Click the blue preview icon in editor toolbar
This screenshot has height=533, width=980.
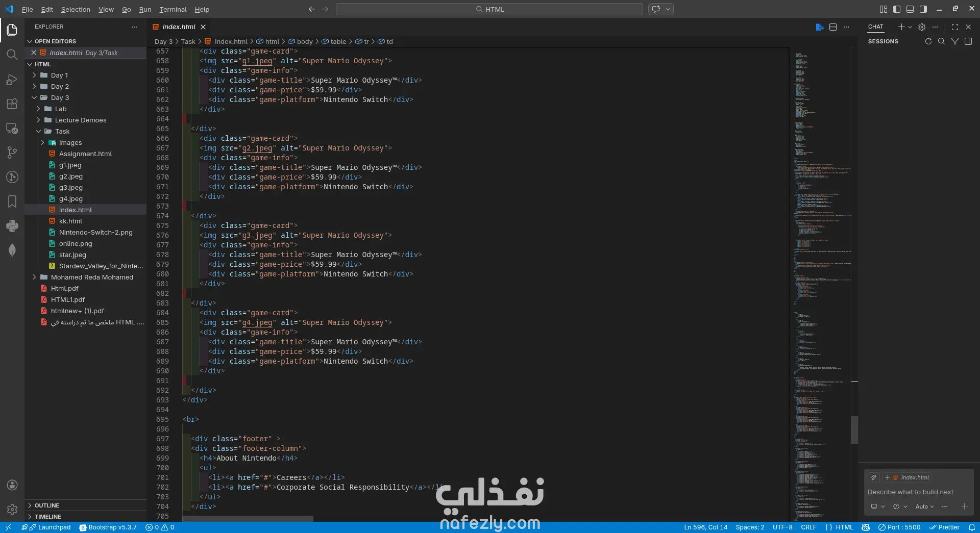820,27
